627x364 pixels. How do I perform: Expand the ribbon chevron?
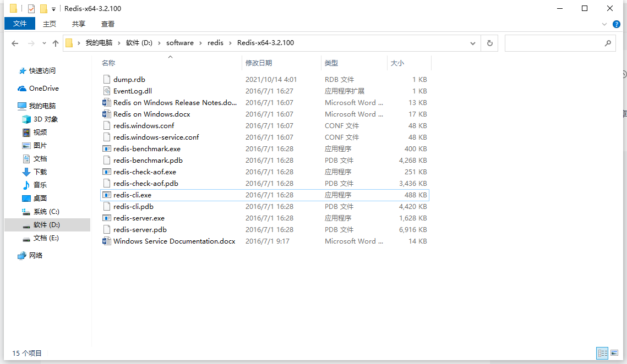(604, 24)
